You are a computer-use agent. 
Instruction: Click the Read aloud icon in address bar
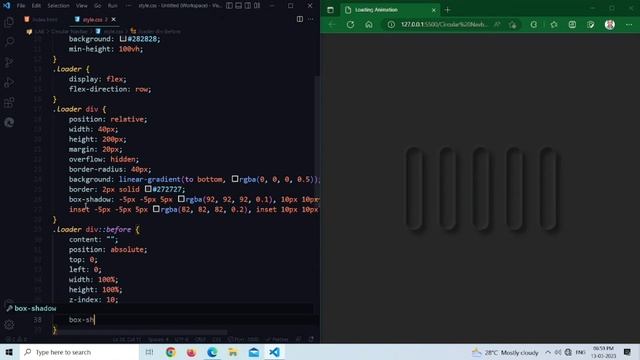[x=497, y=24]
